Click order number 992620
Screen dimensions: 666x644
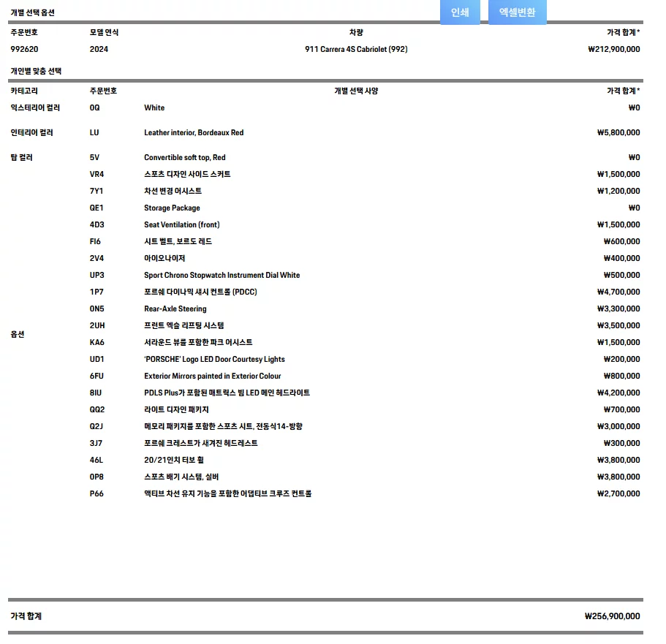(x=24, y=50)
